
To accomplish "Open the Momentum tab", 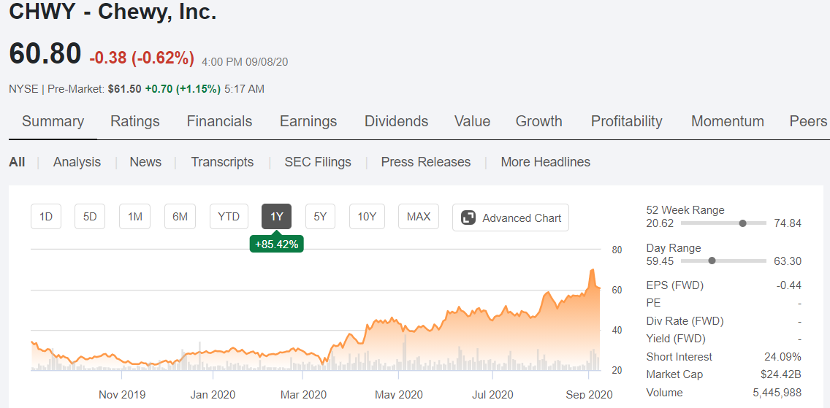I will (727, 121).
